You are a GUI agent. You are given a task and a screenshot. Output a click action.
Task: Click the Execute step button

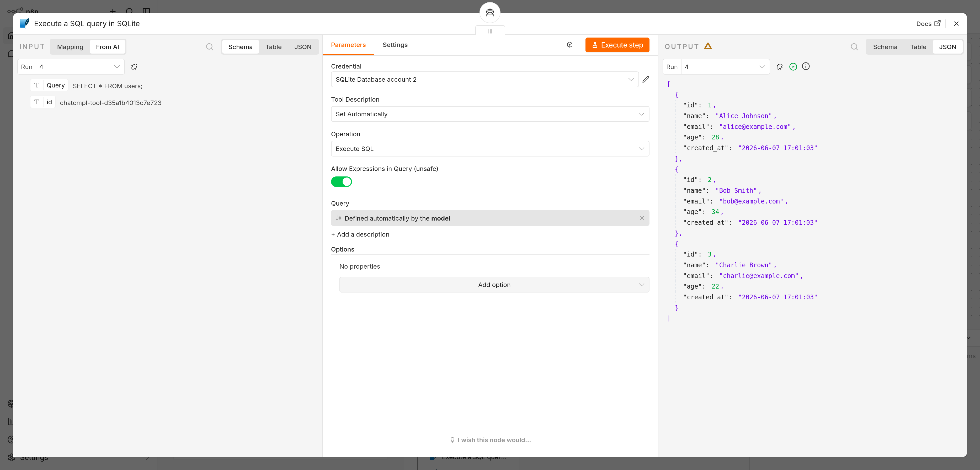[617, 45]
